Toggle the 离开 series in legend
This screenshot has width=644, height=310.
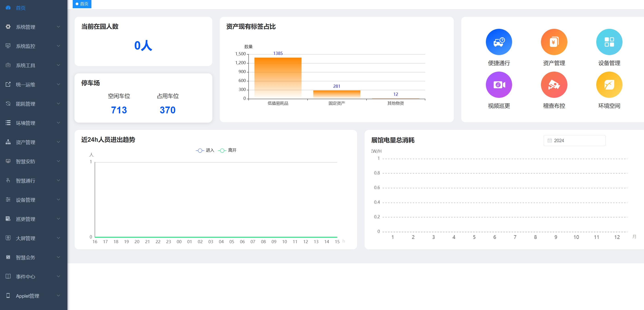(227, 150)
